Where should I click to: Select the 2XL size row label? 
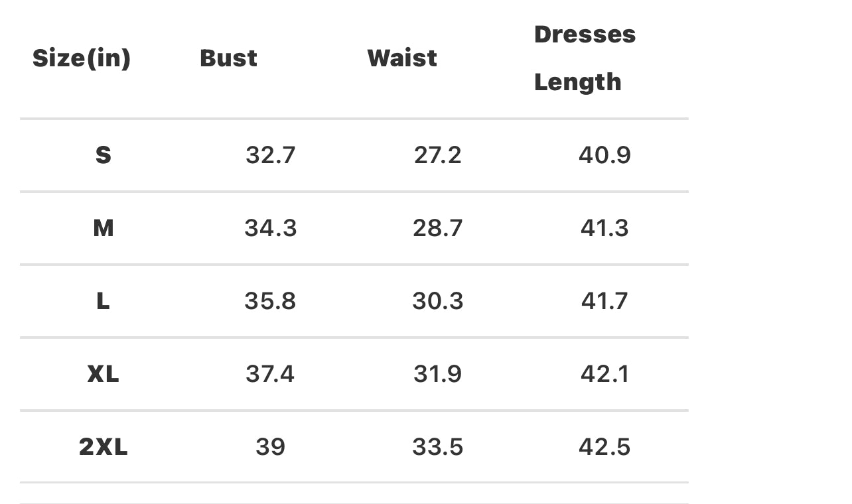coord(103,447)
